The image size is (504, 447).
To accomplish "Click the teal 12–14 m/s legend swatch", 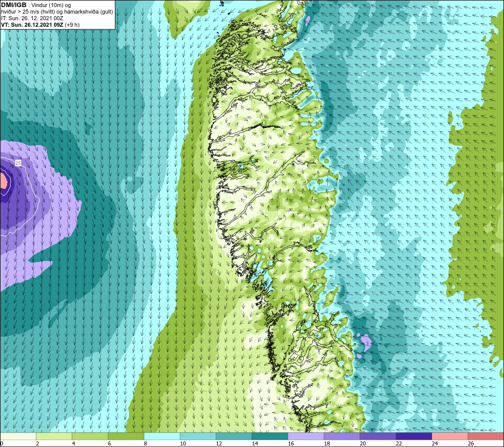I will [x=234, y=436].
